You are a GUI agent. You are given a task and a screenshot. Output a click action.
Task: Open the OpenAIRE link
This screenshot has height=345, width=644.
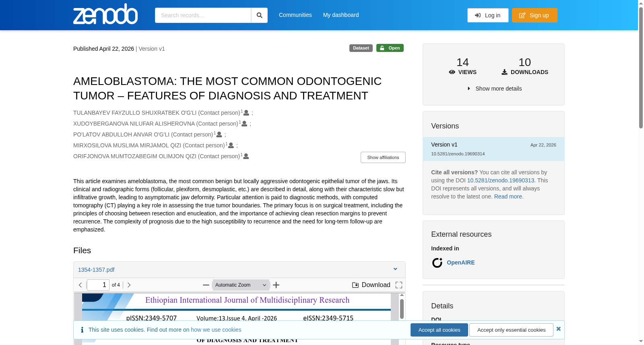461,262
